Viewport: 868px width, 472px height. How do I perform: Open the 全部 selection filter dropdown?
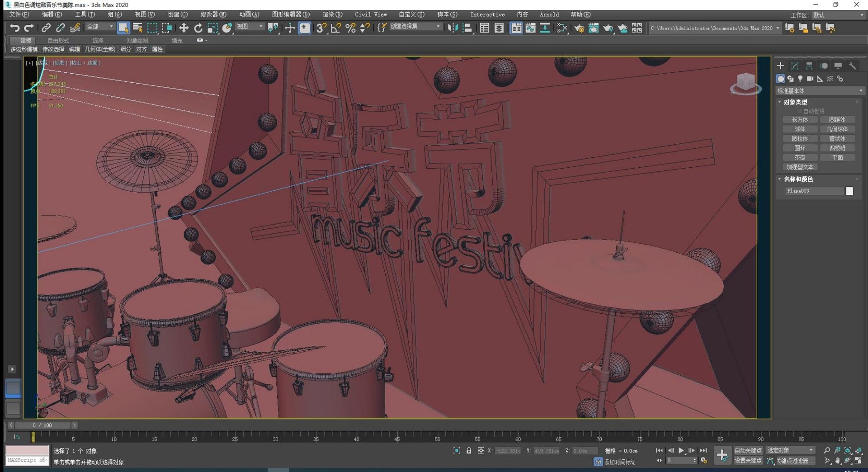100,27
